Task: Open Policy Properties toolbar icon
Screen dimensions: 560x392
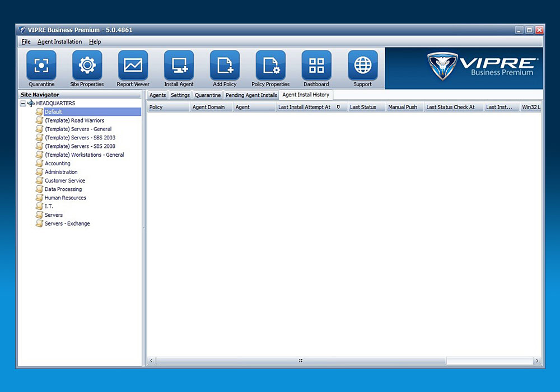Action: [x=270, y=66]
